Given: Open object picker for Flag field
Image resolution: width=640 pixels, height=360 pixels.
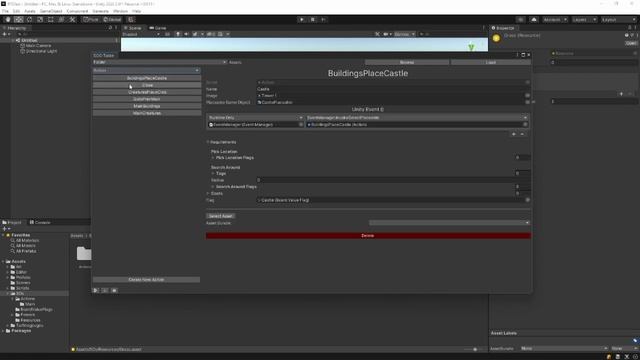Looking at the screenshot, I should point(527,200).
